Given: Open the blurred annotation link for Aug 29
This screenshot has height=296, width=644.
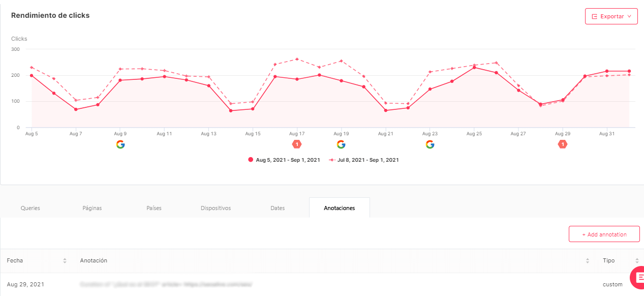Looking at the screenshot, I should click(165, 284).
